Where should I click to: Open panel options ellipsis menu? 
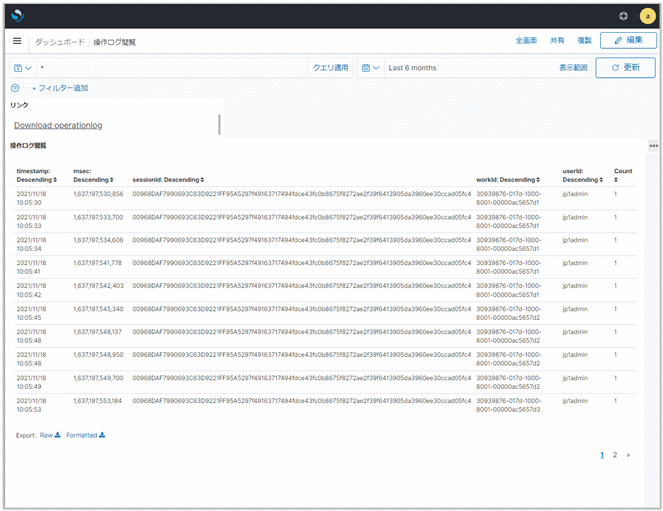click(x=653, y=146)
